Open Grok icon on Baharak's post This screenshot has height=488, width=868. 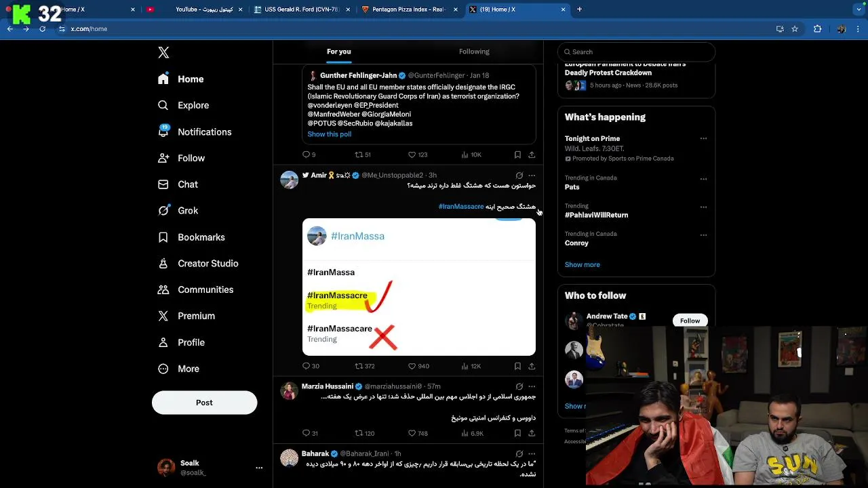pyautogui.click(x=519, y=453)
